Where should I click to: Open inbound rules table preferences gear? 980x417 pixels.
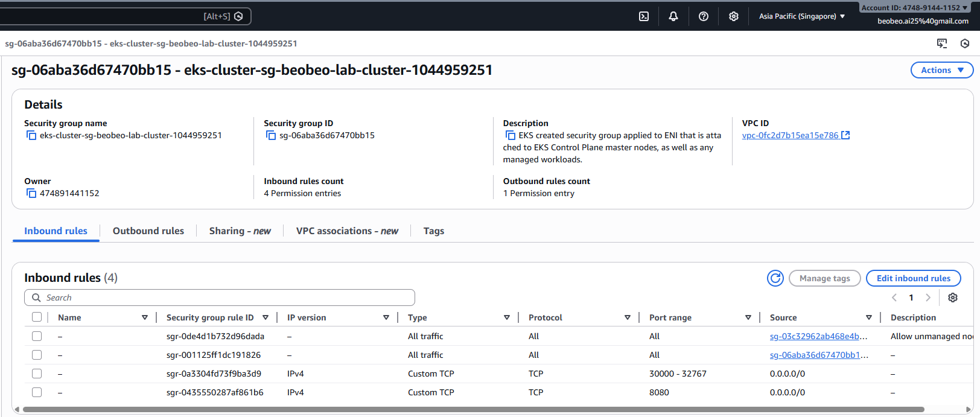[x=953, y=298]
